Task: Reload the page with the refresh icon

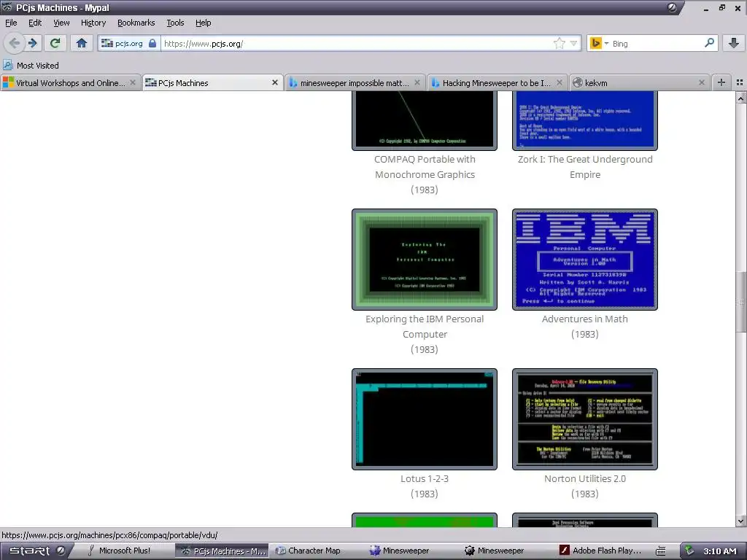Action: (x=55, y=43)
